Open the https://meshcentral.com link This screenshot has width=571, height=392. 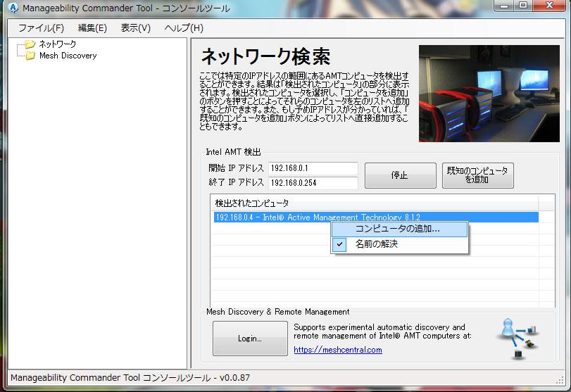pos(338,350)
